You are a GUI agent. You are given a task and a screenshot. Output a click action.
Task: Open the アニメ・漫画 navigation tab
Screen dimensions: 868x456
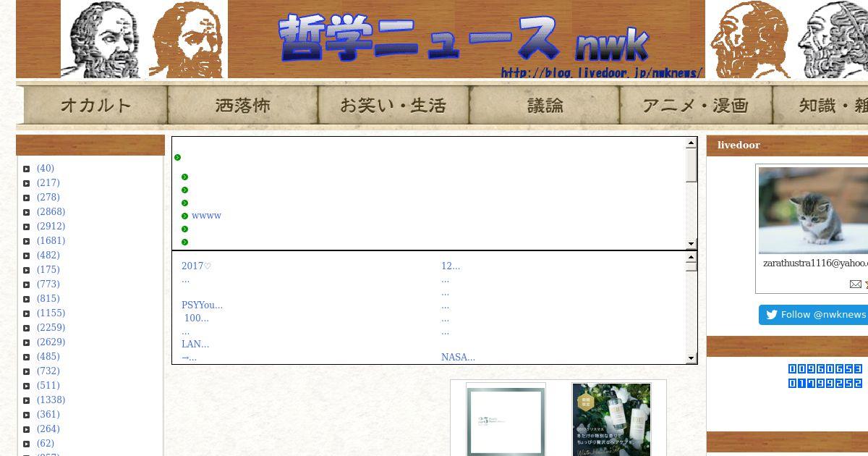click(x=696, y=106)
